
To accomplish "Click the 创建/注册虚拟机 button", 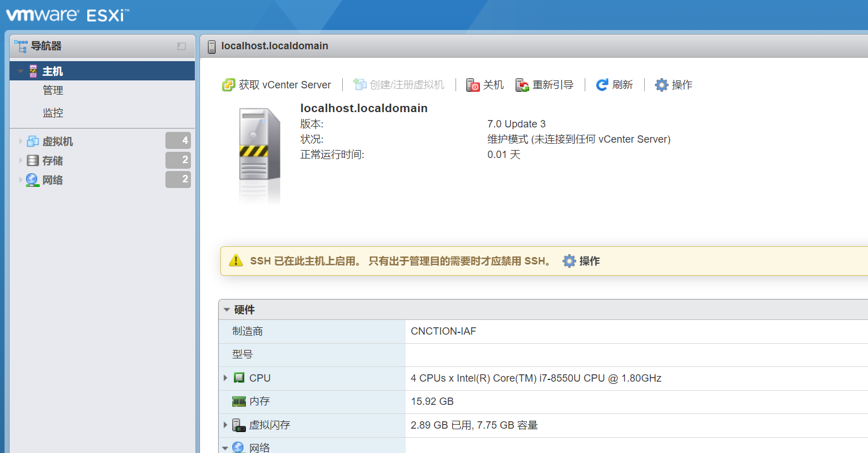I will (399, 85).
